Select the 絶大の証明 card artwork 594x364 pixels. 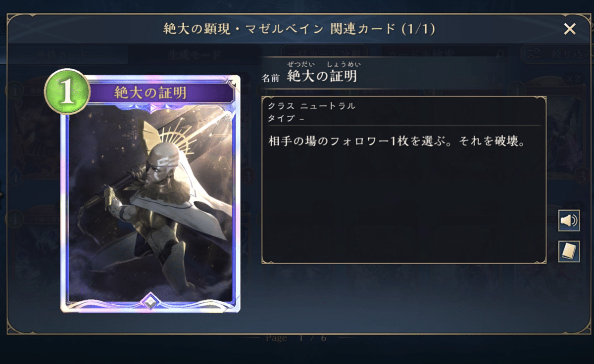point(150,203)
